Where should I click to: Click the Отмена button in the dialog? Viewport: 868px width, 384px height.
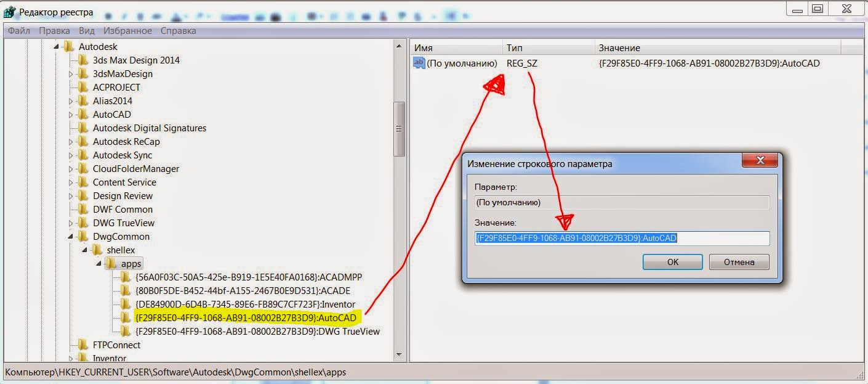(x=739, y=261)
